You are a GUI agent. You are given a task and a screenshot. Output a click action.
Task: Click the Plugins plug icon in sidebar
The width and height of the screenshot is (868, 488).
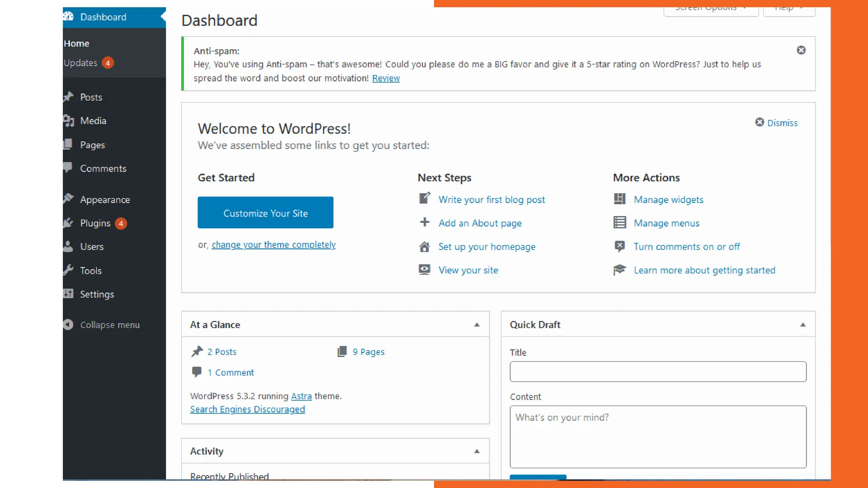68,223
